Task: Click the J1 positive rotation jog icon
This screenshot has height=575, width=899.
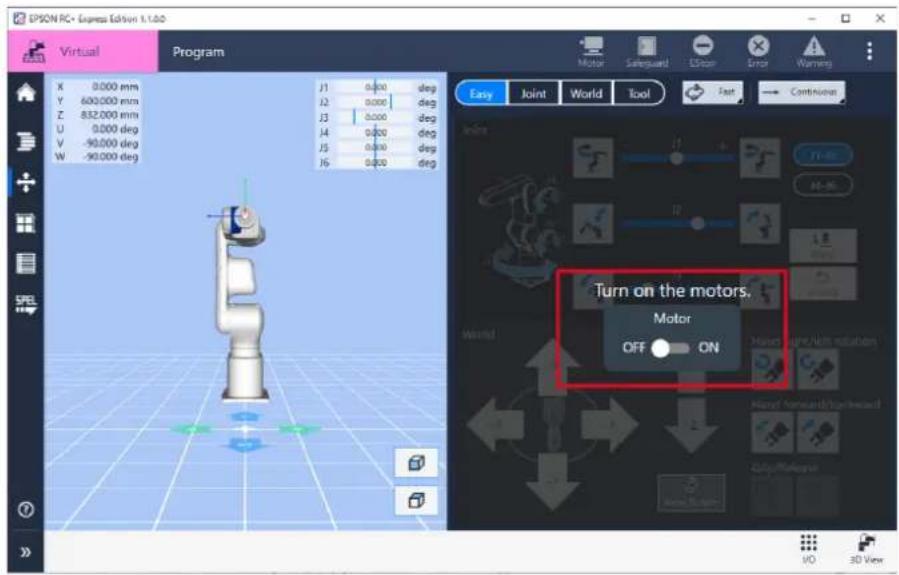Action: [x=760, y=158]
